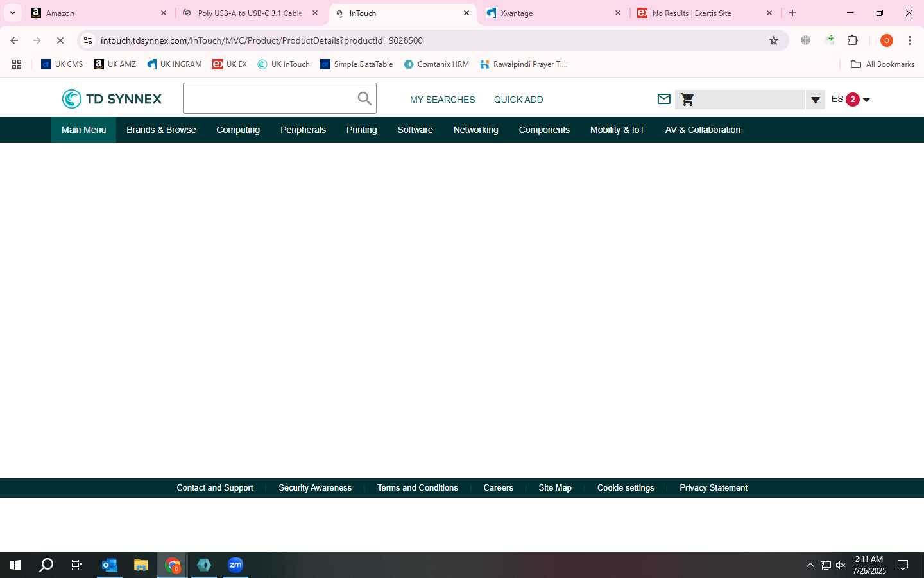Click the browser back arrow
The image size is (924, 578).
pos(14,40)
